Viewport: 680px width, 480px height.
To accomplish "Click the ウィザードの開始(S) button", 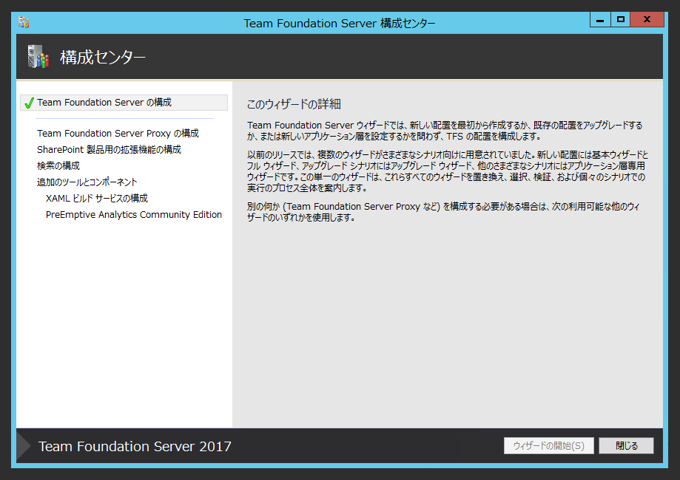I will click(549, 446).
